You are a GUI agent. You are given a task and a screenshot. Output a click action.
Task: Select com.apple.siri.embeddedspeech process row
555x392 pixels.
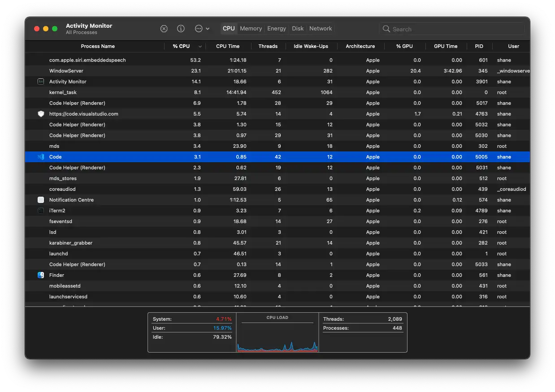277,60
